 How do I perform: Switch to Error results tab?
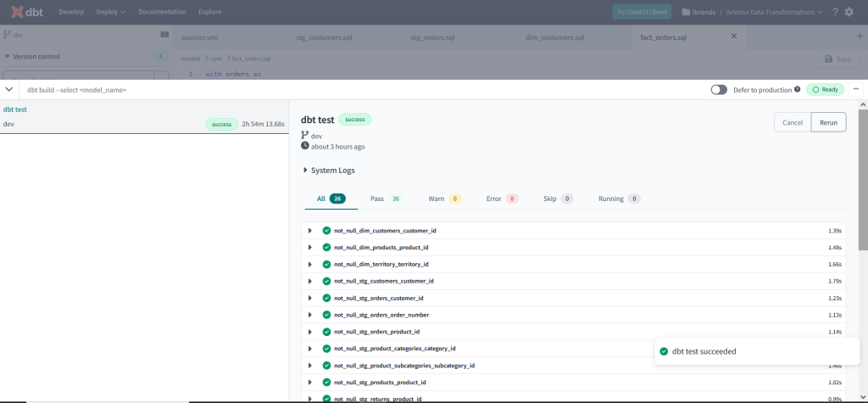(501, 199)
